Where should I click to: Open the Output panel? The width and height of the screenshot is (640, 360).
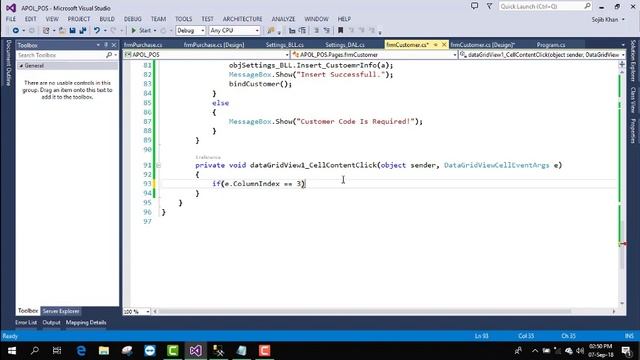point(51,322)
